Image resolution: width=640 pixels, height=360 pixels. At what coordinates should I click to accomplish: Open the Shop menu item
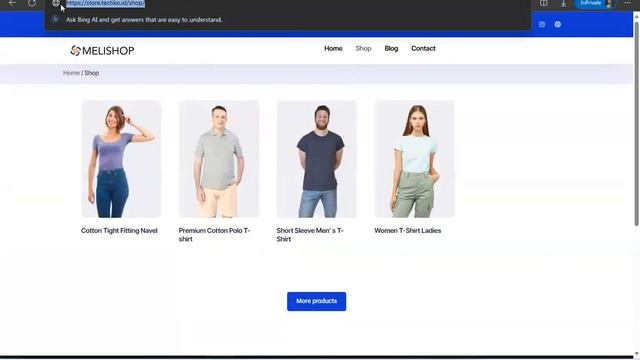tap(363, 49)
